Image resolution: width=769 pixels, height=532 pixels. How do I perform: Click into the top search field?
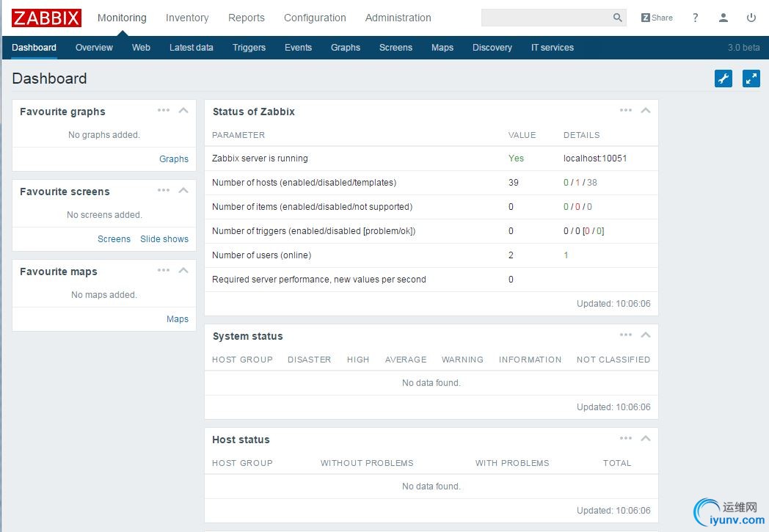point(545,18)
